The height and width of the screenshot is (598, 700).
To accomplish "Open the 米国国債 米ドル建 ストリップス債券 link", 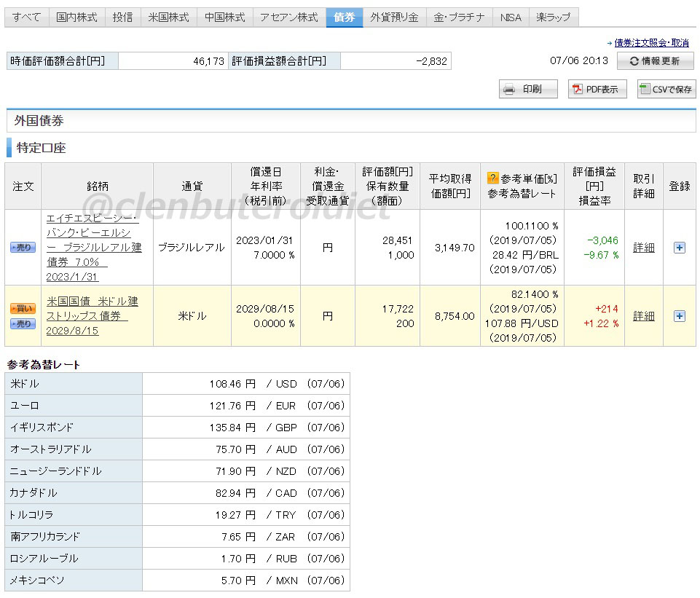I will [x=92, y=316].
